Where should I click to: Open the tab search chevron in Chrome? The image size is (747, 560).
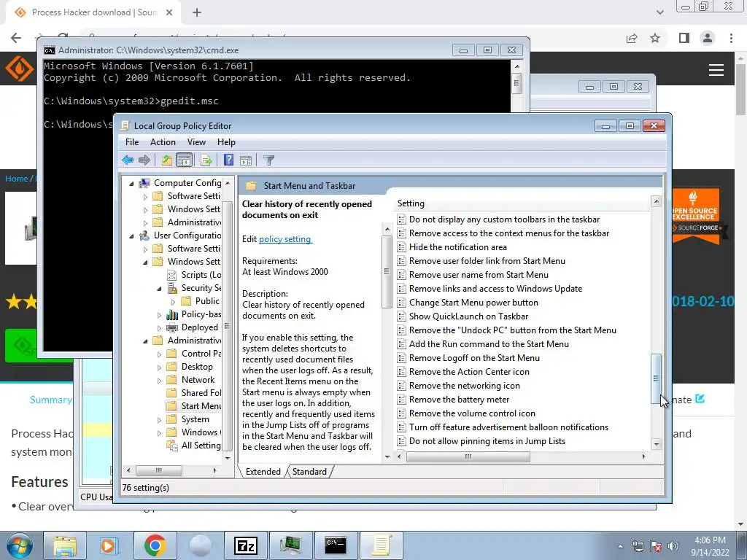pos(659,12)
